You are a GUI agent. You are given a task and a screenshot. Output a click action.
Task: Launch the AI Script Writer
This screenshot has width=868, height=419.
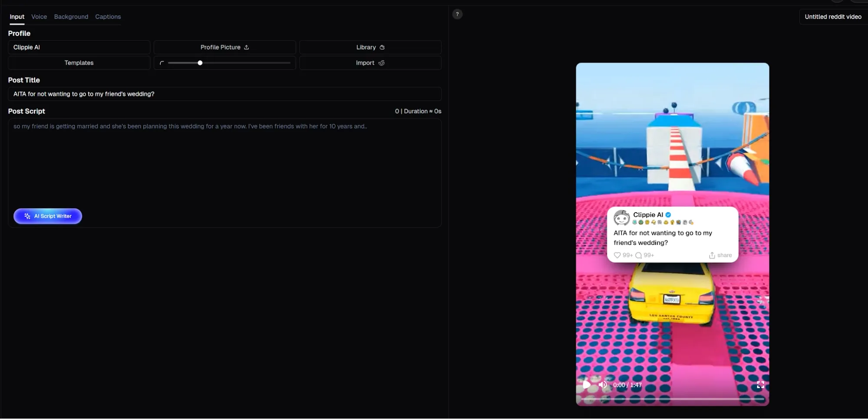click(48, 216)
